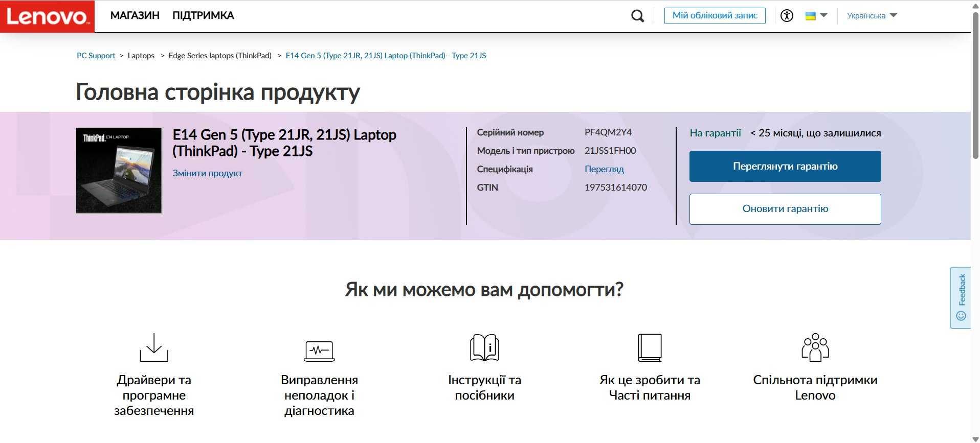
Task: Select Edge Series laptops (ThinkPad) breadcrumb
Action: (220, 56)
